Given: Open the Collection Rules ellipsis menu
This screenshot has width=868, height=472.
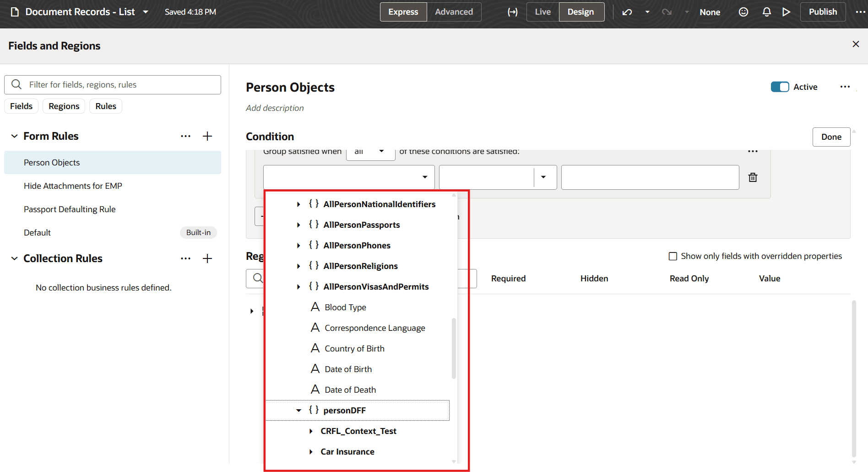Looking at the screenshot, I should tap(185, 258).
